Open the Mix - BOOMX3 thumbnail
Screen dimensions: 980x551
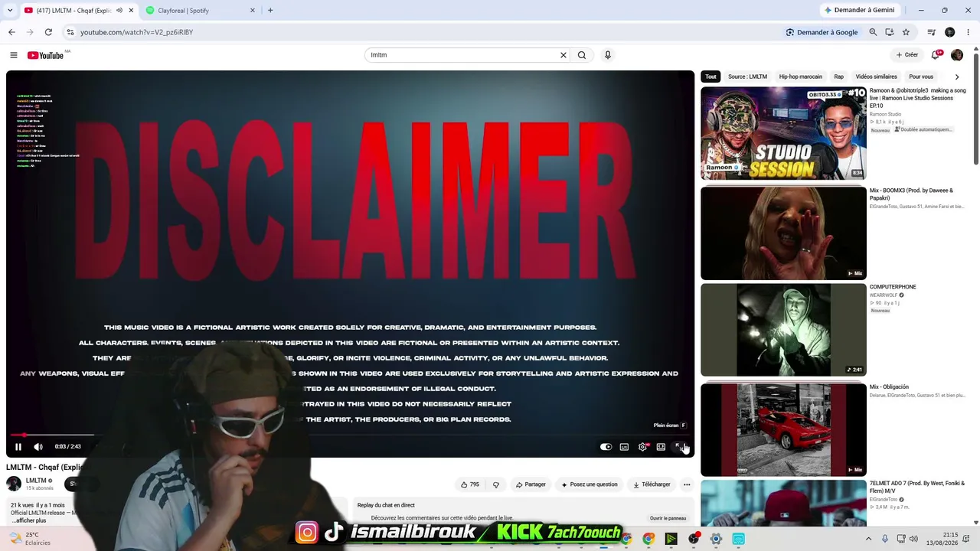(783, 233)
